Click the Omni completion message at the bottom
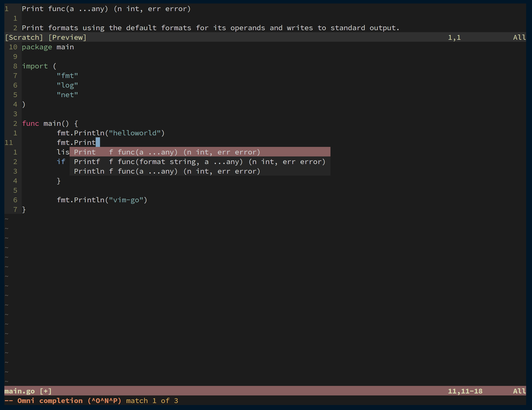 pos(91,401)
